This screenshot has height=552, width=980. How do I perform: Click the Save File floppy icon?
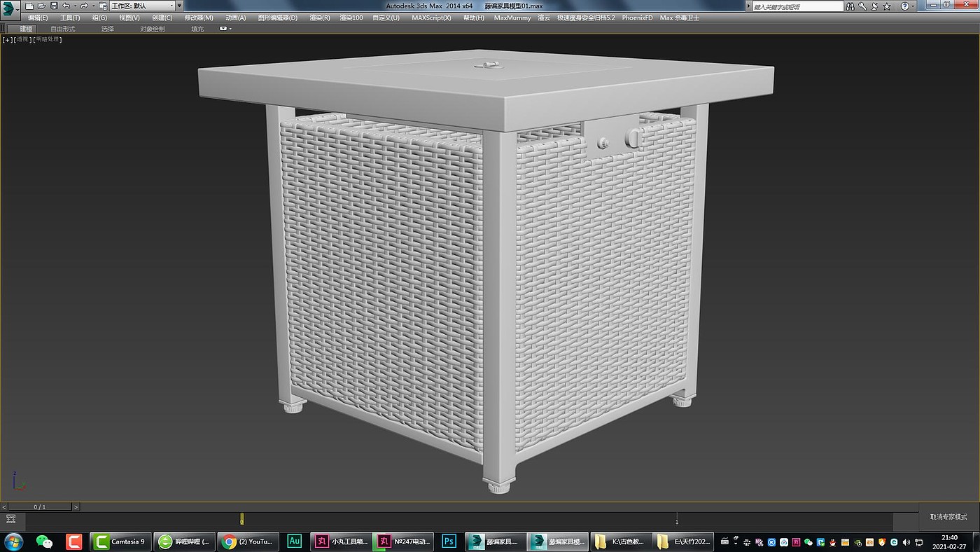pyautogui.click(x=54, y=6)
